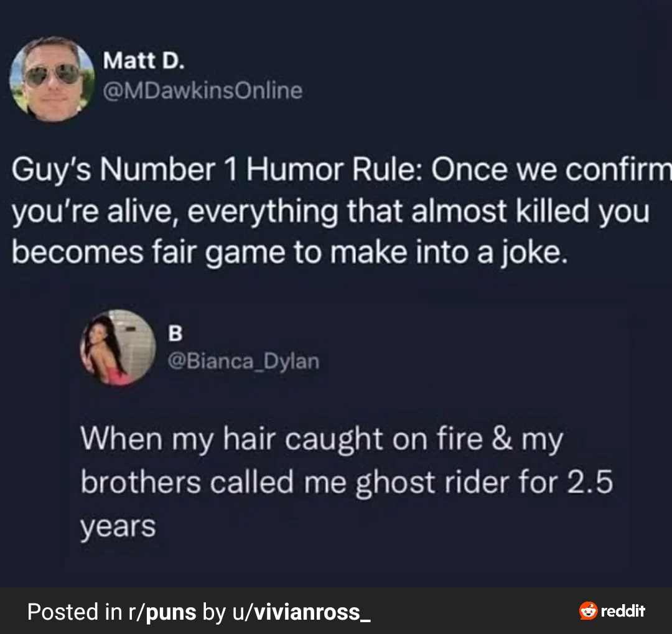The height and width of the screenshot is (634, 672).
Task: Click the word 'years' in quoted tweet
Action: point(118,528)
